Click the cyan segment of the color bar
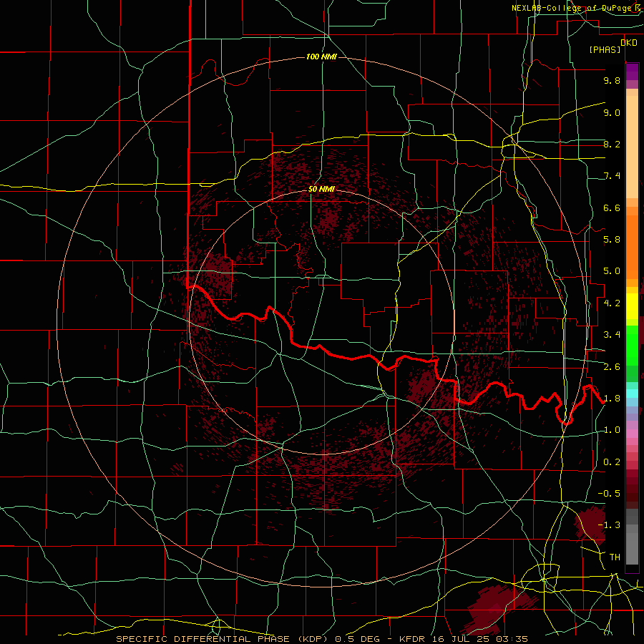This screenshot has width=644, height=644. 632,394
